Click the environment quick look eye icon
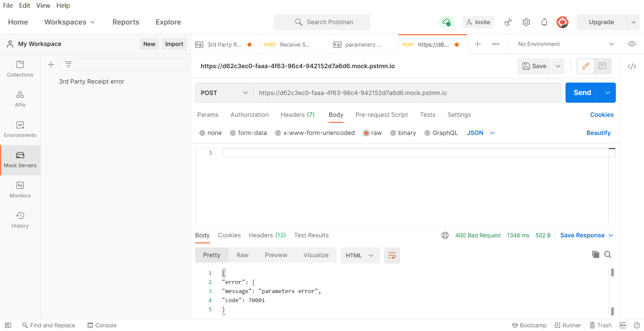644x331 pixels. pyautogui.click(x=632, y=44)
